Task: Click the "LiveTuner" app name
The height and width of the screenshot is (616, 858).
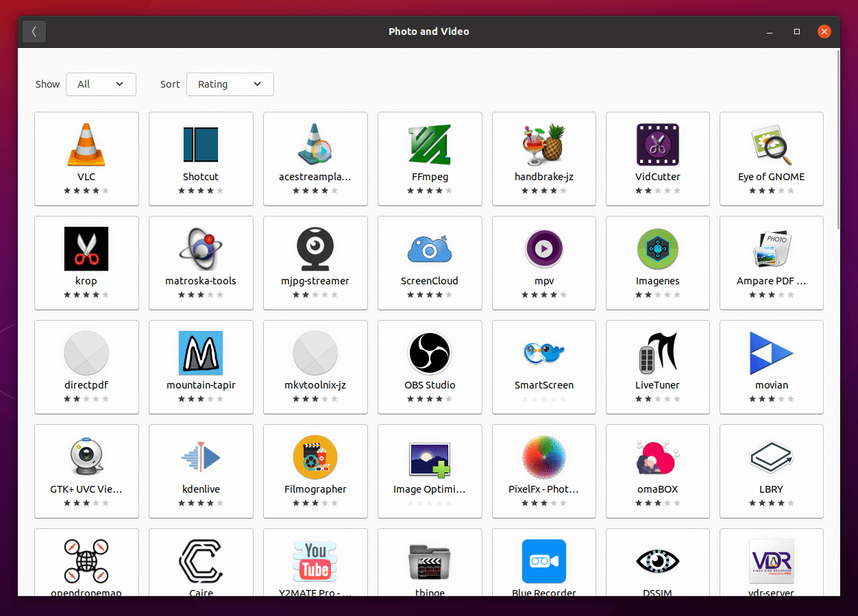Action: (x=658, y=385)
